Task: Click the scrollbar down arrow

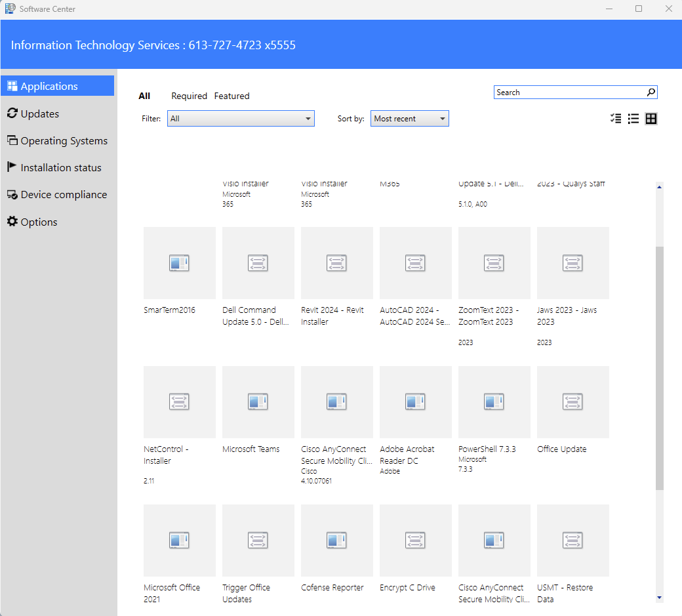Action: 660,598
